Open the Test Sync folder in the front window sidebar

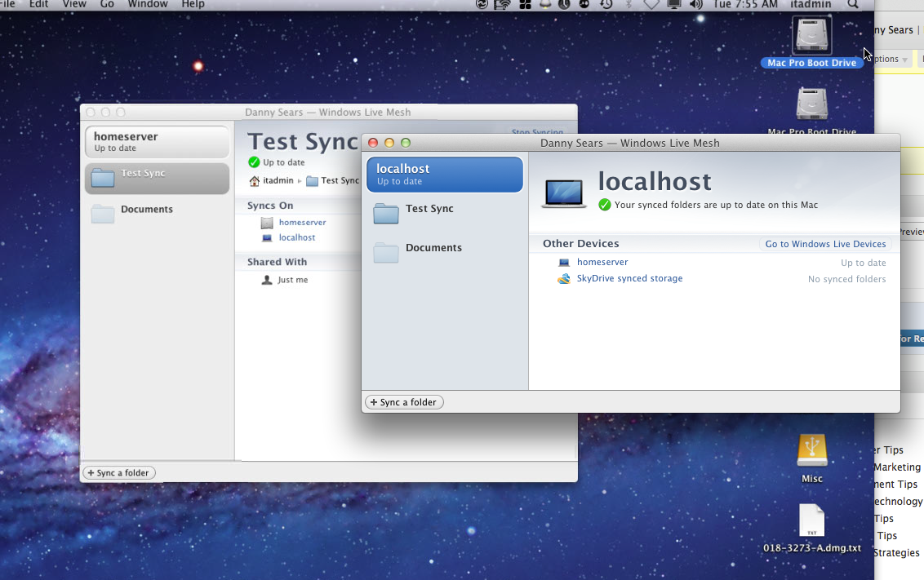pos(444,212)
